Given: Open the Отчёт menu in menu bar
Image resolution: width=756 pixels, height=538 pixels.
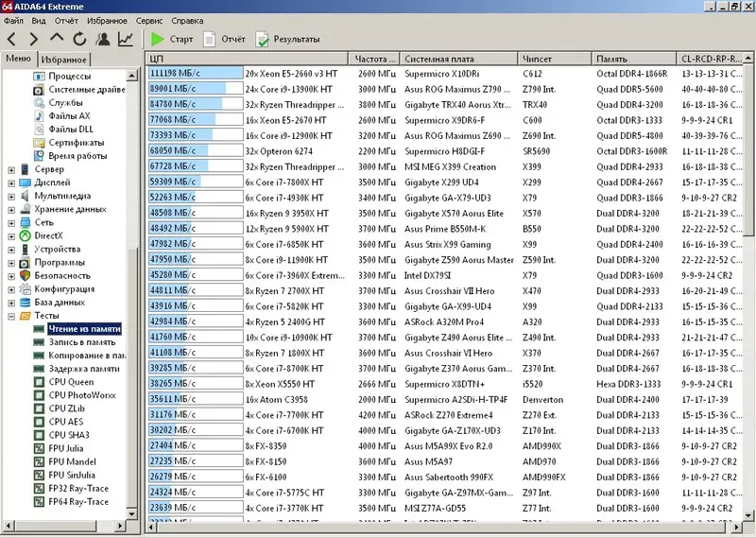Looking at the screenshot, I should tap(66, 21).
